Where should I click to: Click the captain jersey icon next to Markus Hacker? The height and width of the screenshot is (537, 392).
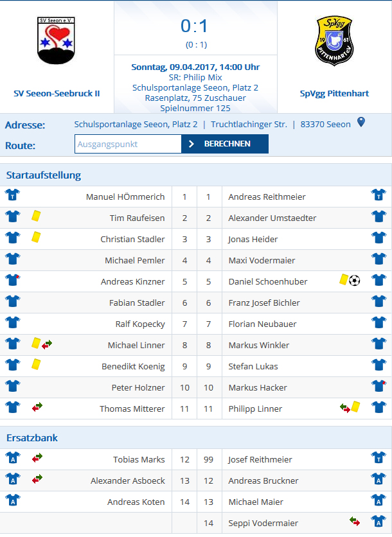tap(379, 386)
